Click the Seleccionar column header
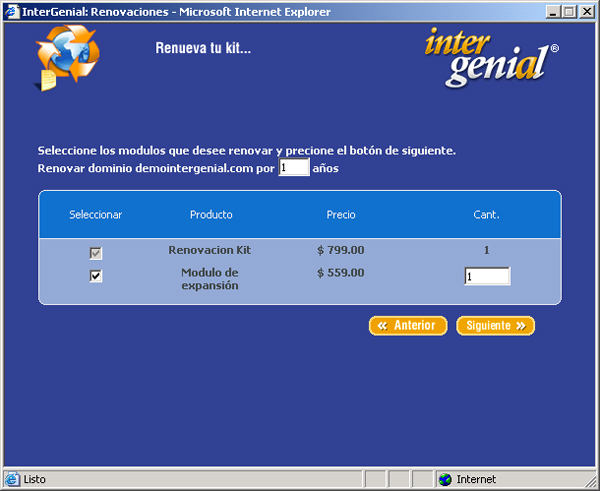 [96, 215]
